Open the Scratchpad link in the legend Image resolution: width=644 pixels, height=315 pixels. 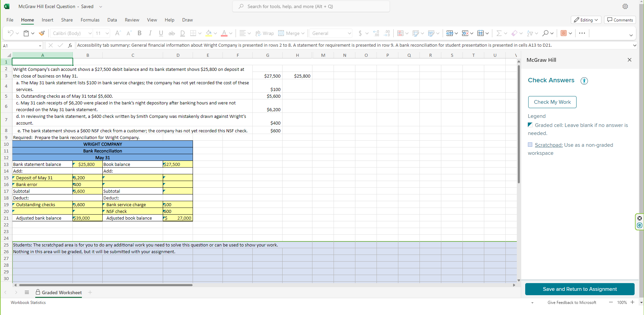point(549,145)
